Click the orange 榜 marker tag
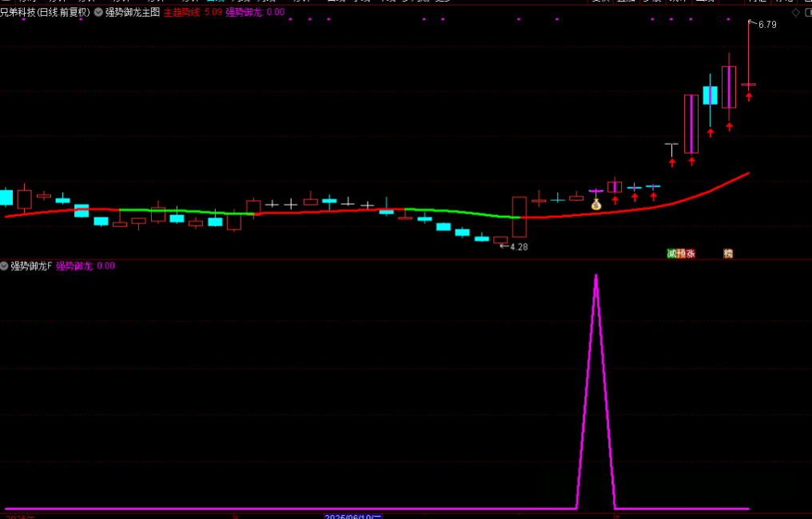Viewport: 812px width, 519px height. click(728, 254)
